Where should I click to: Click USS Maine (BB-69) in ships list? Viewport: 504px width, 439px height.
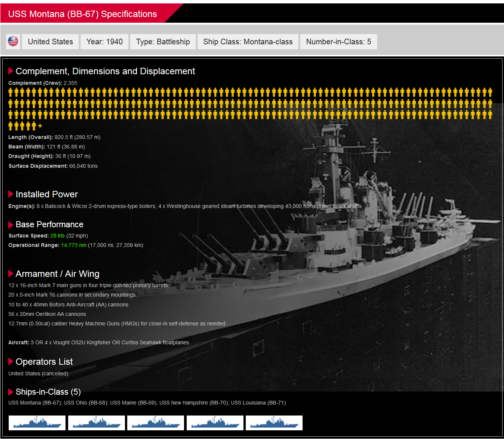(x=133, y=403)
